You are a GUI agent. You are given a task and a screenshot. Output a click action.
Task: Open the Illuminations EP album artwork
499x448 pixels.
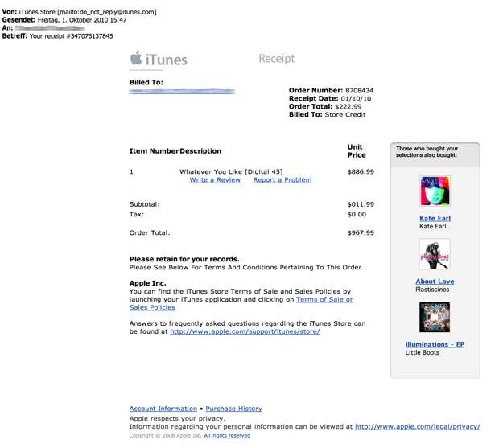[x=435, y=318]
